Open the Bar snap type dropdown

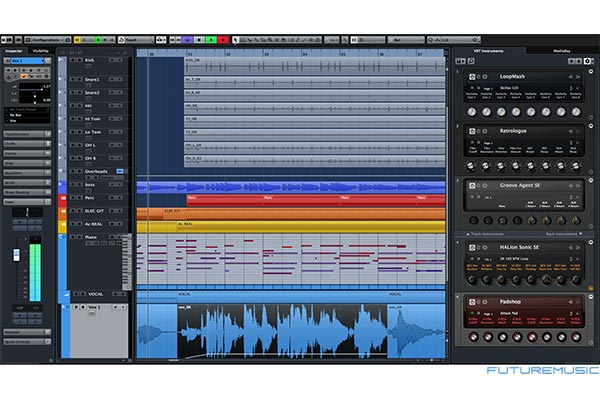coord(406,40)
